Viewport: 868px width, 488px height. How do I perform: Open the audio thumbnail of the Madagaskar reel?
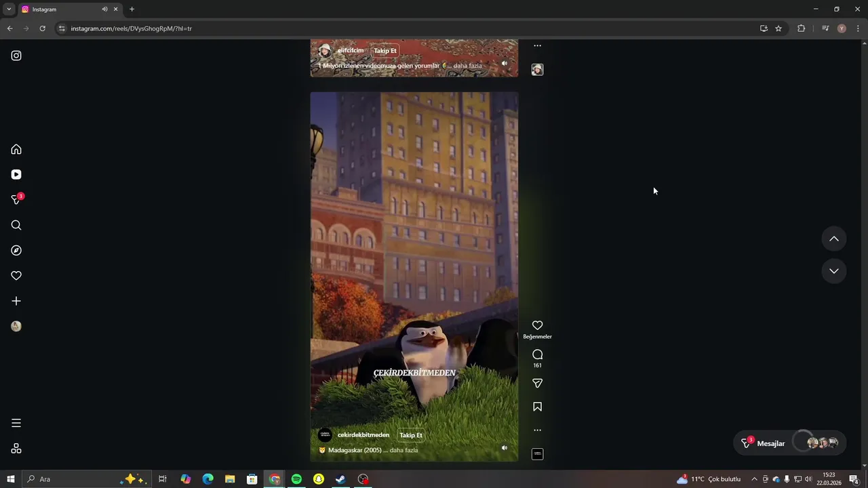point(537,454)
